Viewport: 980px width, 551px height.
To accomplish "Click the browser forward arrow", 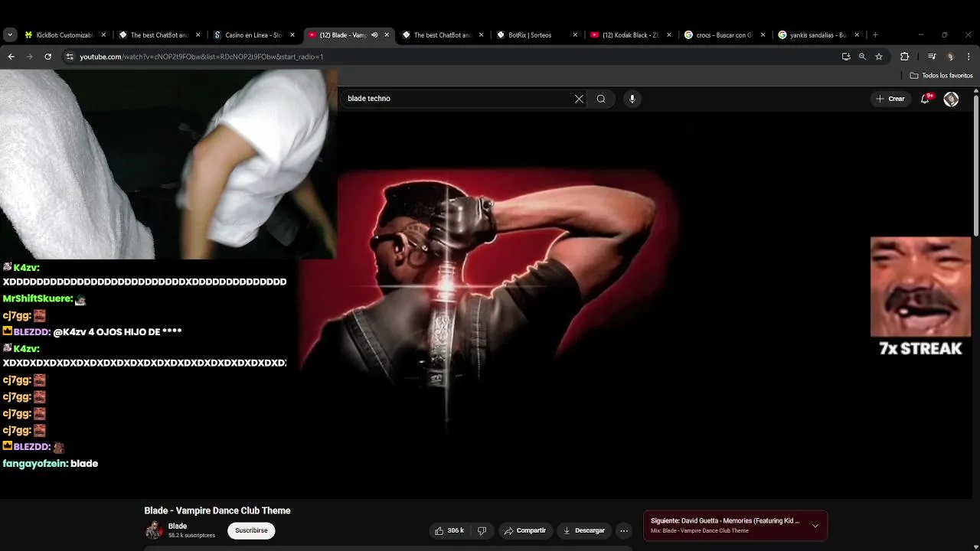I will 29,57.
